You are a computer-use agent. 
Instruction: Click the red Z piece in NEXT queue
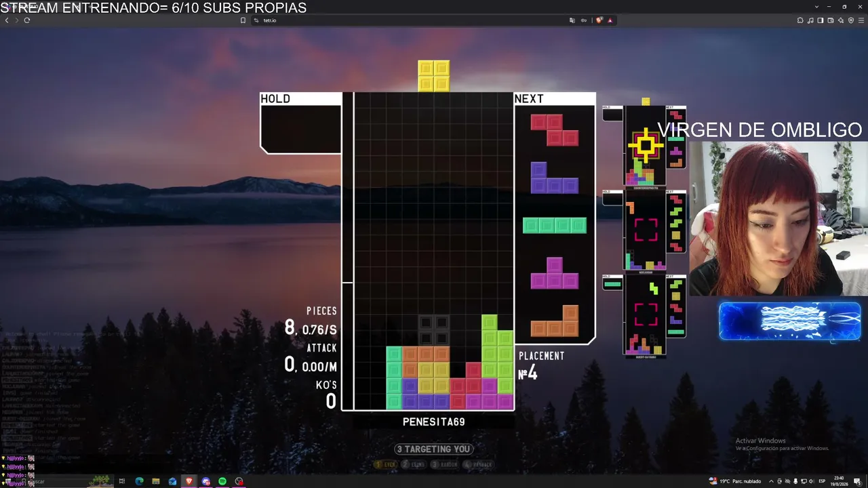click(x=555, y=130)
